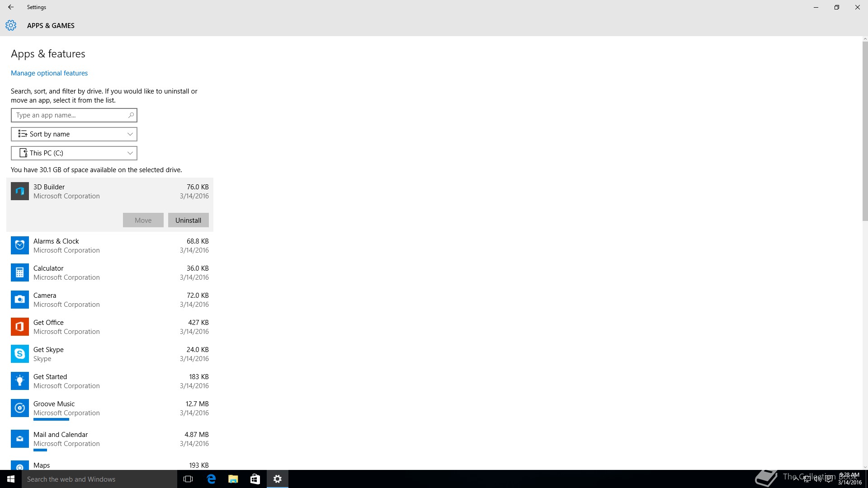Click the Mail and Calendar app icon
868x488 pixels.
[x=20, y=439]
